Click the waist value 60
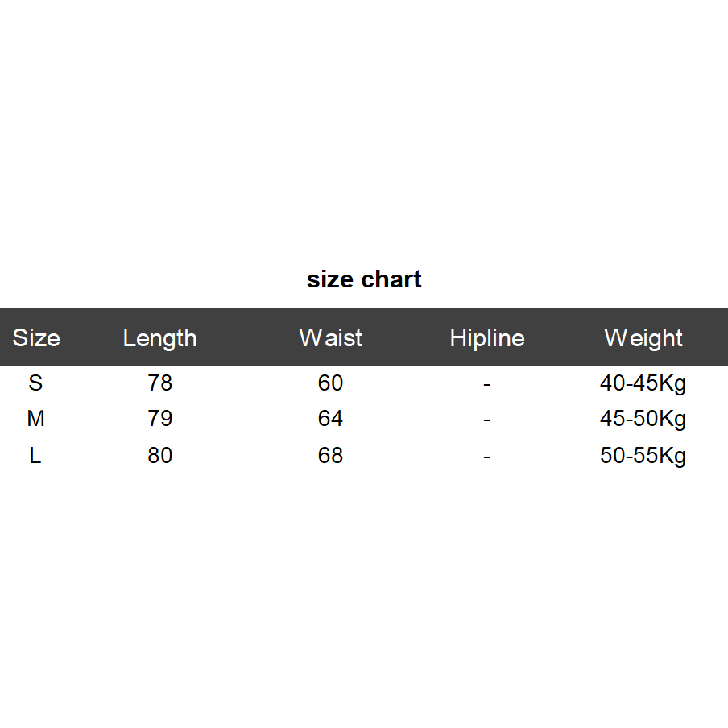This screenshot has width=728, height=728. (x=330, y=383)
